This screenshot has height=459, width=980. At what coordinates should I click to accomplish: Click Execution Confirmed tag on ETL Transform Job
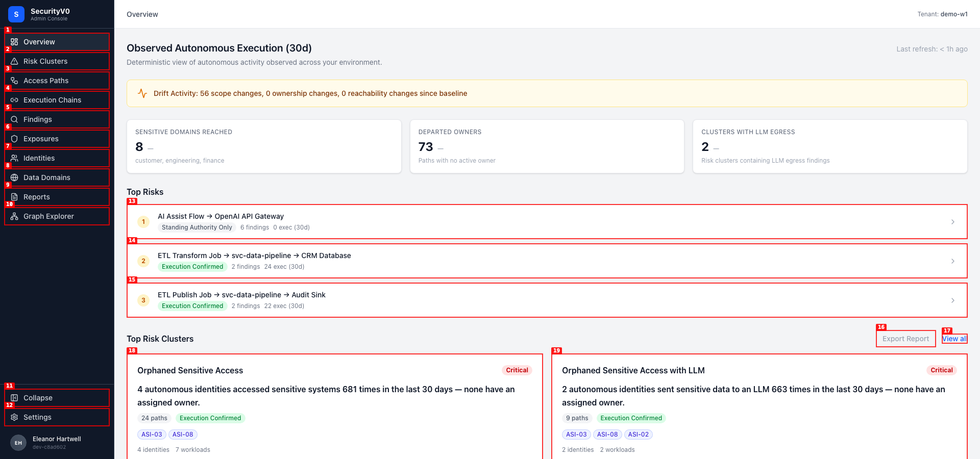coord(192,267)
